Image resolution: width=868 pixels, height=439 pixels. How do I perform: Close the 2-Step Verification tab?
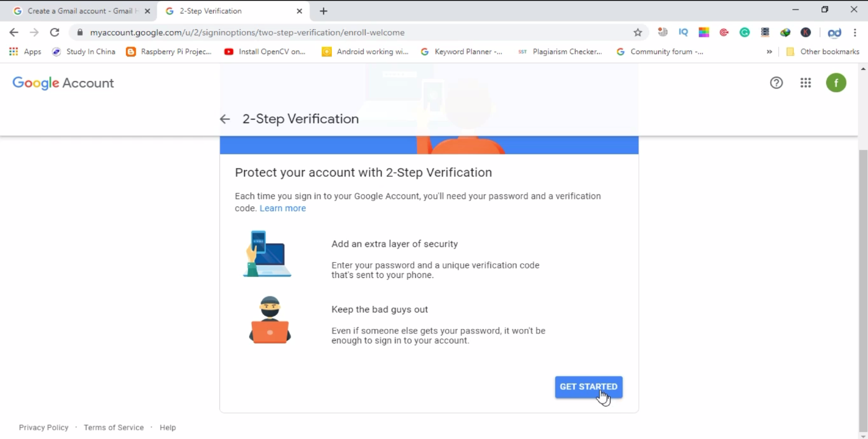point(300,11)
